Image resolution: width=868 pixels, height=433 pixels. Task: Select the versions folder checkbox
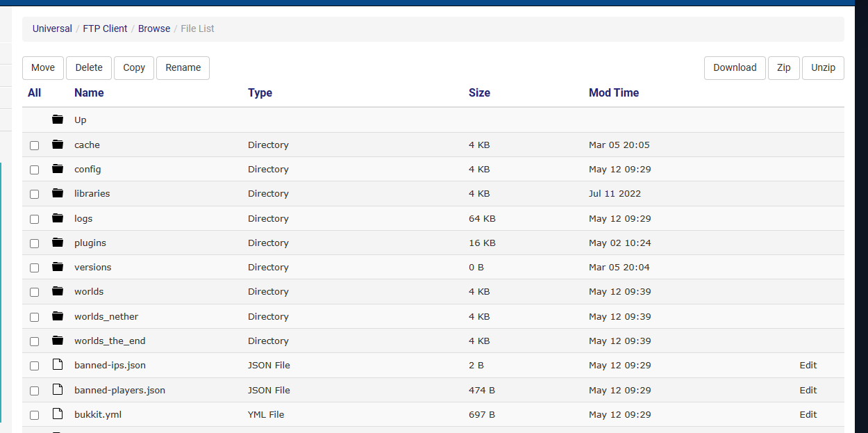[x=34, y=268]
